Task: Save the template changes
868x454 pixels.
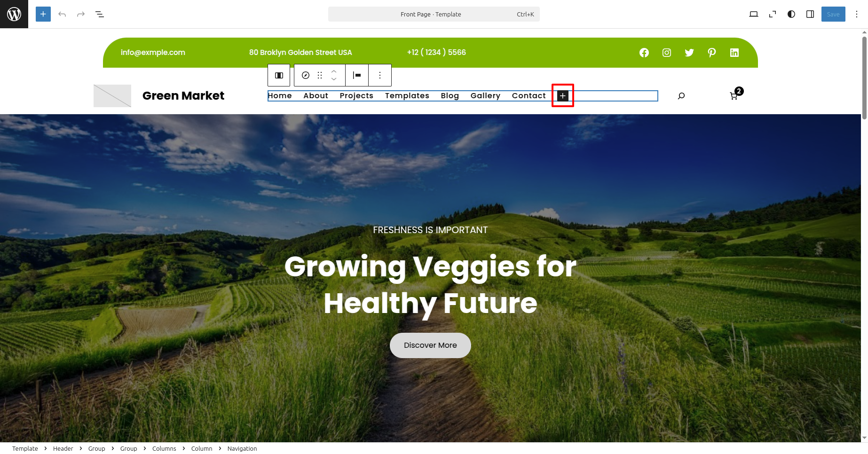Action: click(x=833, y=14)
